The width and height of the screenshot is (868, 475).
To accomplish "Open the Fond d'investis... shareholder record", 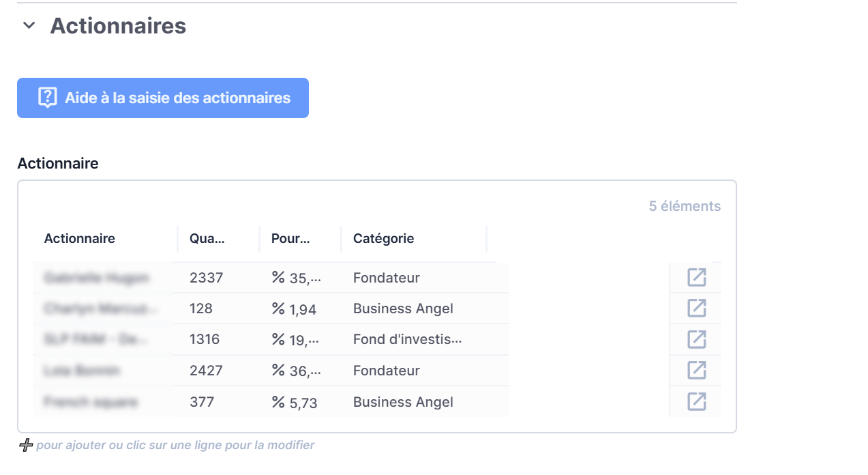I will pyautogui.click(x=695, y=339).
